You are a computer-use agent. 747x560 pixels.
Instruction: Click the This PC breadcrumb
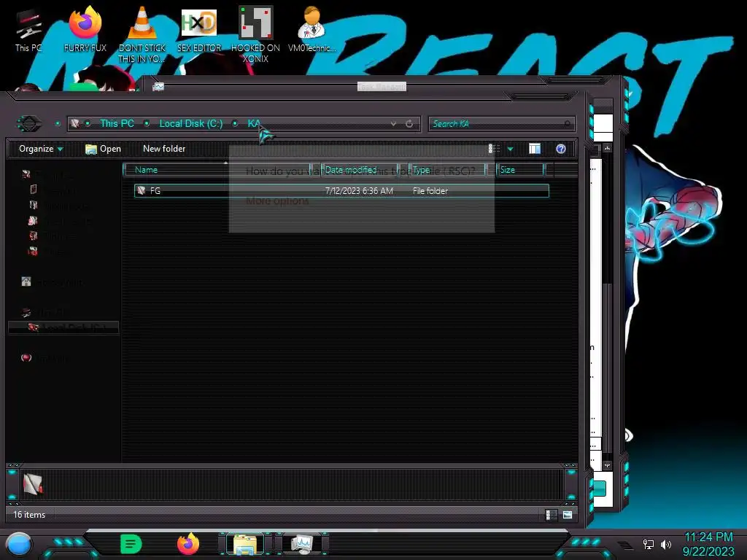coord(117,124)
